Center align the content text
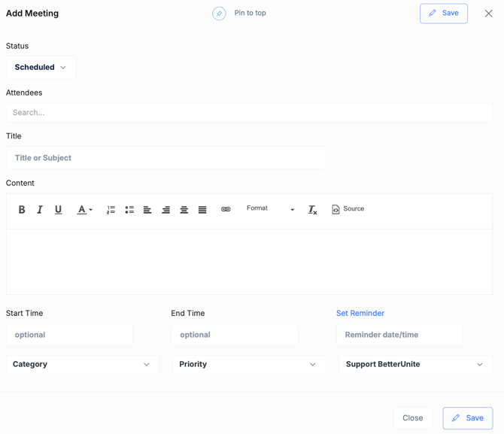 point(184,210)
